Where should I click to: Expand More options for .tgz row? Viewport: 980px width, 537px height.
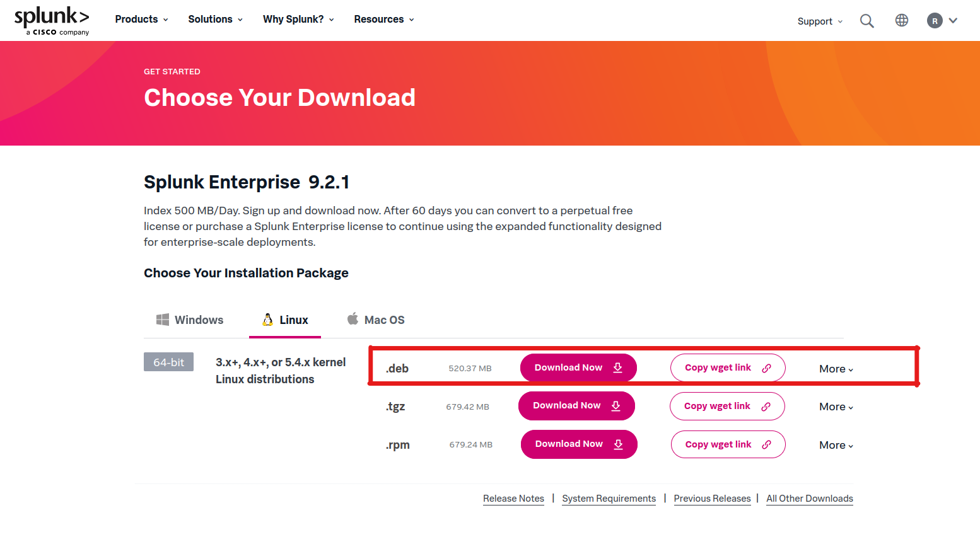tap(836, 407)
